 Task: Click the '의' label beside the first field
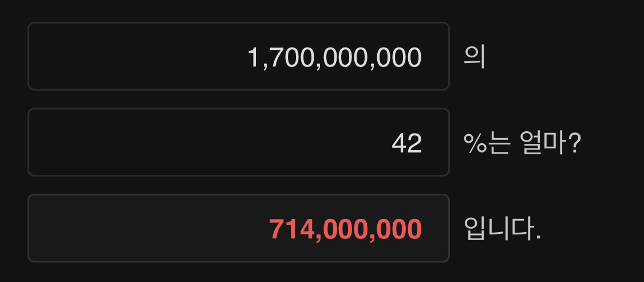pyautogui.click(x=475, y=57)
